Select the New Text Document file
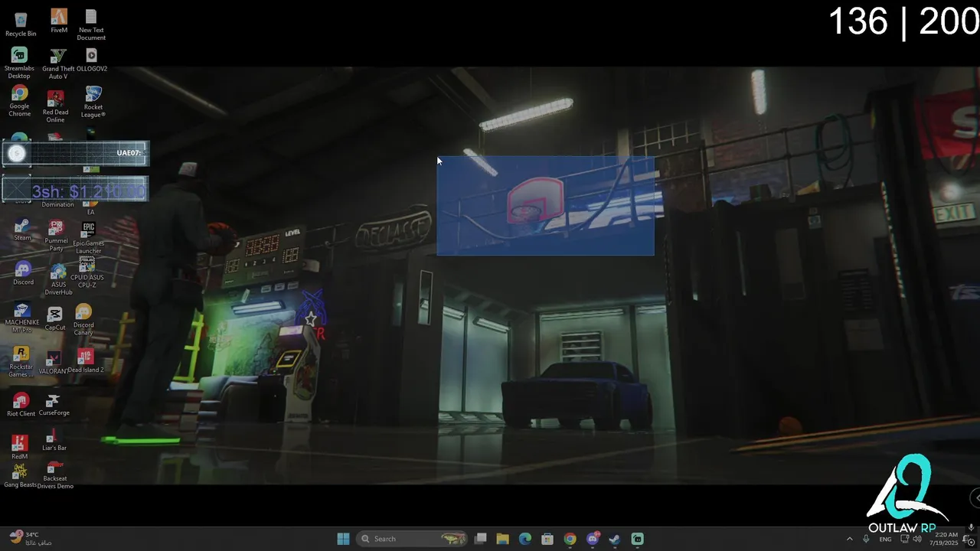The width and height of the screenshot is (980, 551). click(91, 24)
